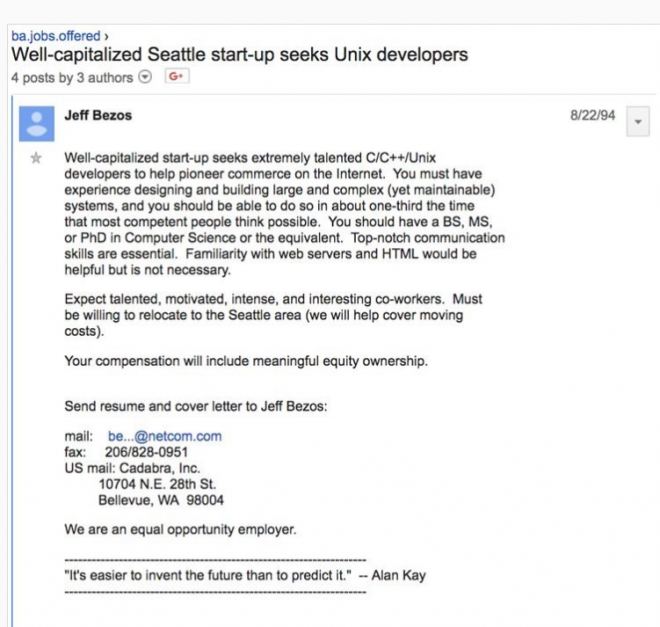660x627 pixels.
Task: Open the post options dropdown arrow
Action: [638, 121]
